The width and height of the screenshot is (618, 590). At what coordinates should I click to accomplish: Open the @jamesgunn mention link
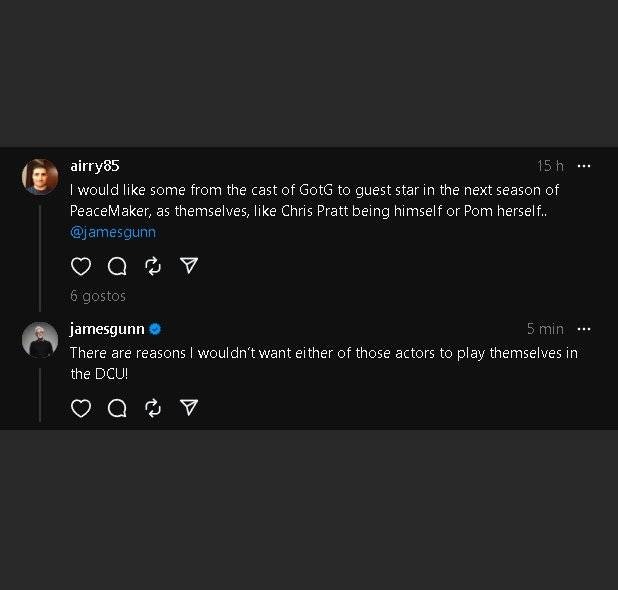tap(112, 232)
